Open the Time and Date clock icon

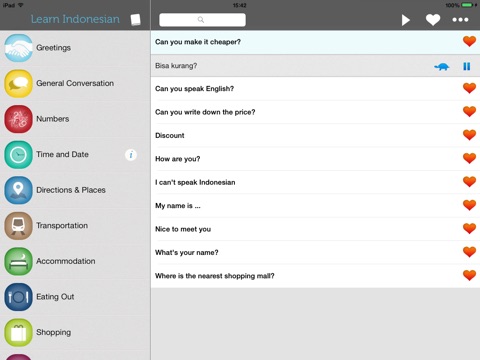point(18,155)
